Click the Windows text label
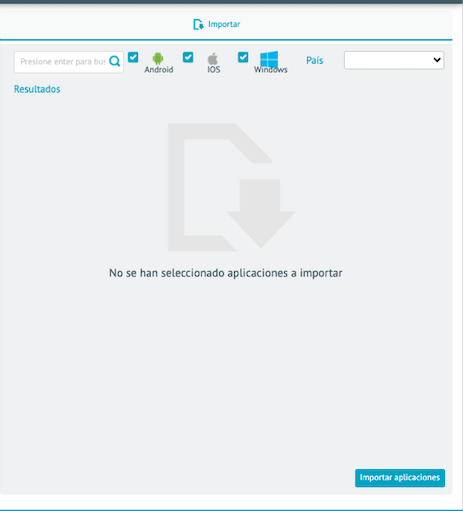463x511 pixels. [x=271, y=70]
